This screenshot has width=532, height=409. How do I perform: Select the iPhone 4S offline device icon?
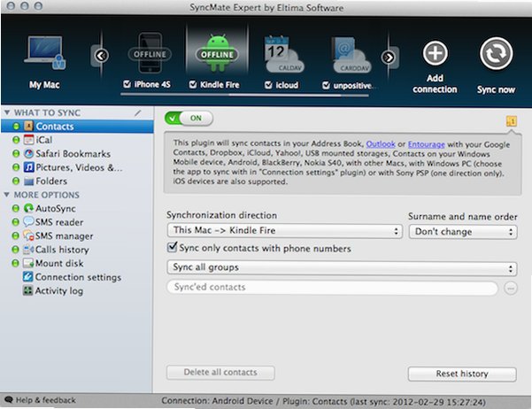click(x=150, y=53)
